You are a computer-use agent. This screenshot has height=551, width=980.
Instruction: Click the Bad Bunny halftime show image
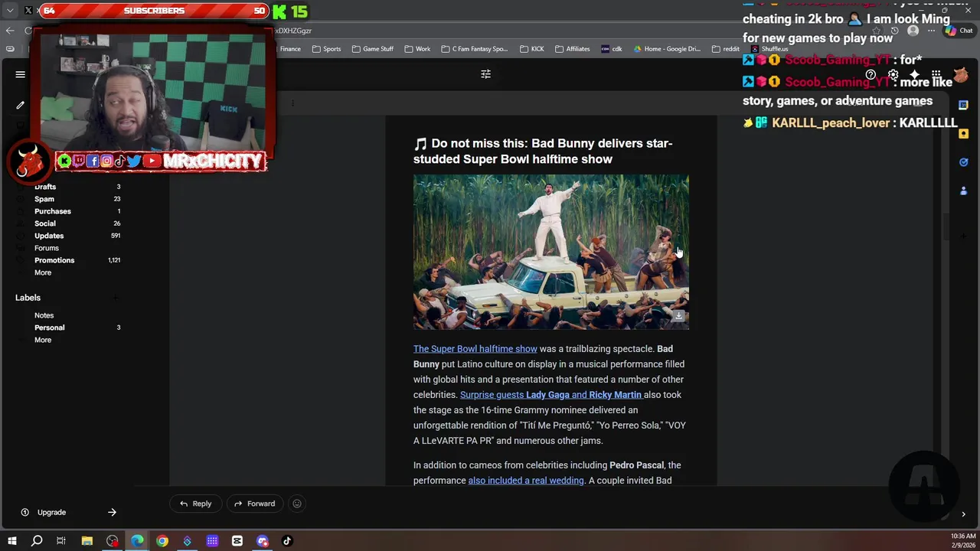pos(551,253)
